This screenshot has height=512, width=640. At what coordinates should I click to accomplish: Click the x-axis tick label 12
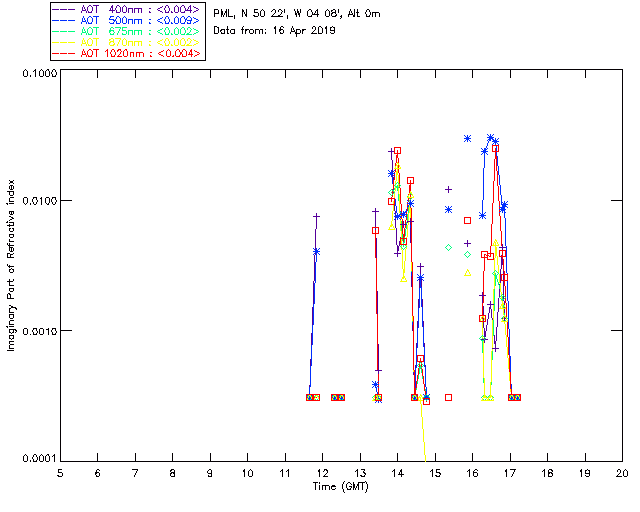pos(322,473)
